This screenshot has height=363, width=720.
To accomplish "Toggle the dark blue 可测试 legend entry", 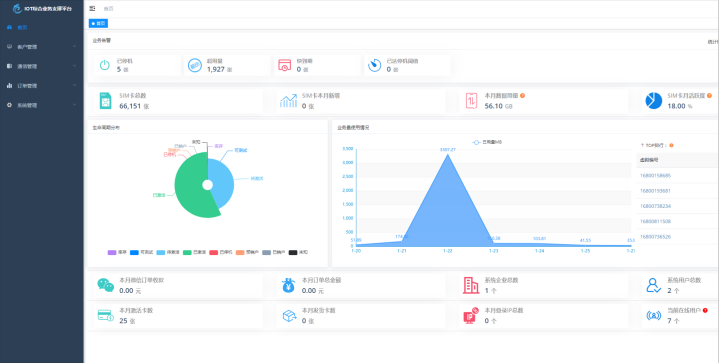I will pos(141,252).
